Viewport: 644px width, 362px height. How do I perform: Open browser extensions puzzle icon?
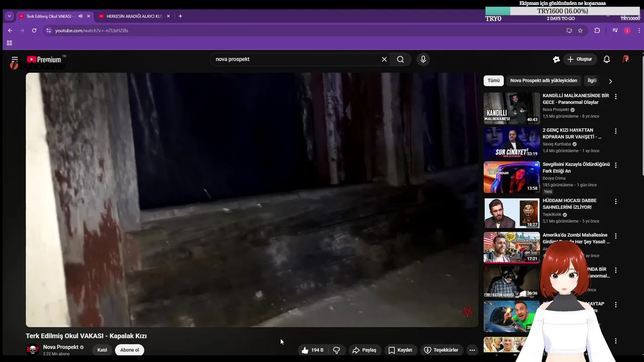pos(597,30)
